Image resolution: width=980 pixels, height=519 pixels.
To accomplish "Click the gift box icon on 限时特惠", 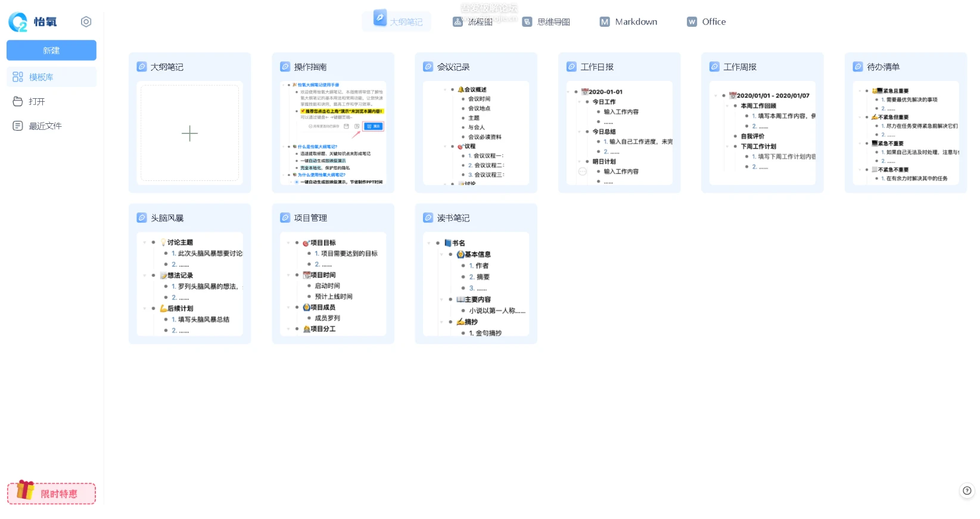I will 24,489.
